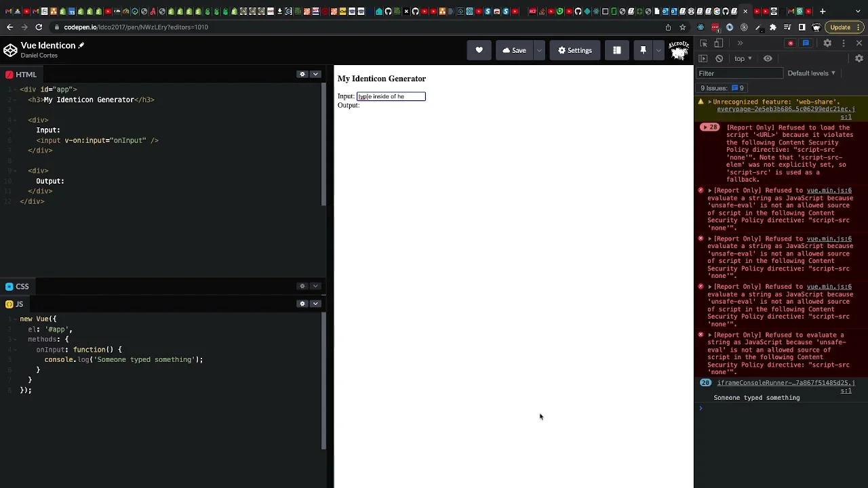This screenshot has width=868, height=488.
Task: Open the DevTools three-dot menu
Action: tap(843, 43)
